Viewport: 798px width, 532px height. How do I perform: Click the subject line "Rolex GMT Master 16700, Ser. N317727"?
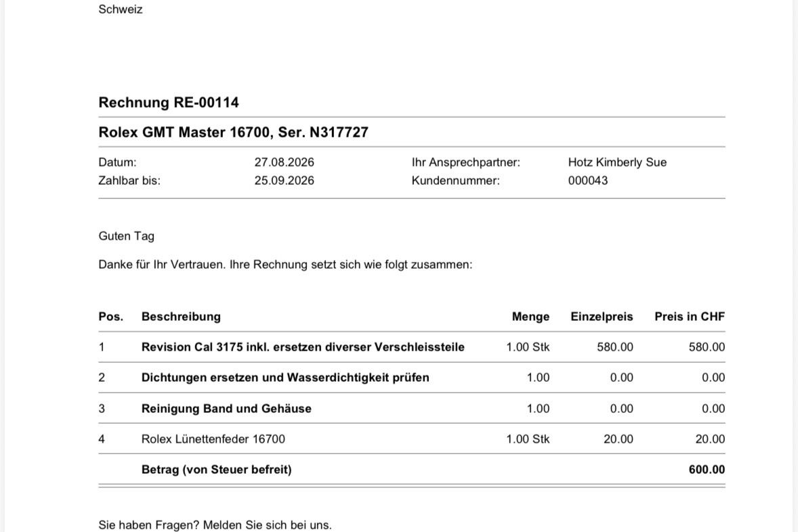point(233,132)
